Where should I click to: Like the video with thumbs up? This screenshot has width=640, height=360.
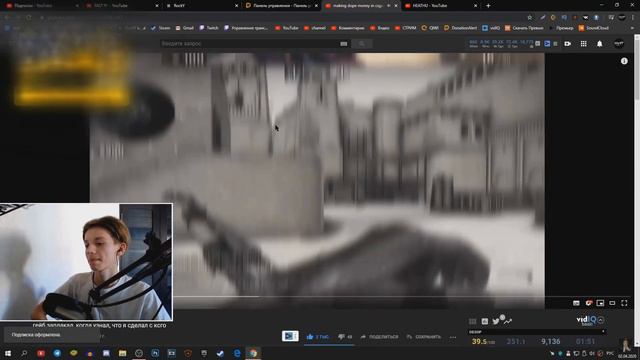(317, 337)
